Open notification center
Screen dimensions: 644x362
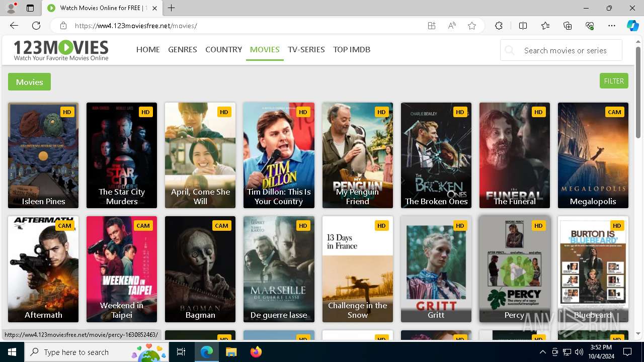click(627, 352)
